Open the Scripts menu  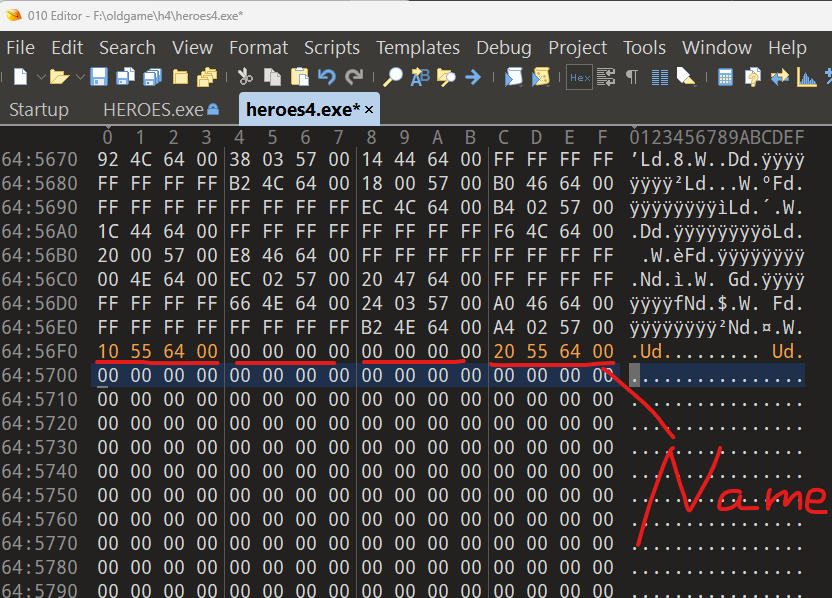point(332,48)
